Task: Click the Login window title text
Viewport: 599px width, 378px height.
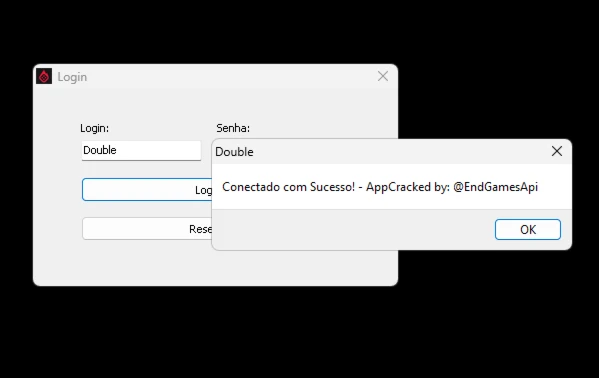Action: pos(72,77)
